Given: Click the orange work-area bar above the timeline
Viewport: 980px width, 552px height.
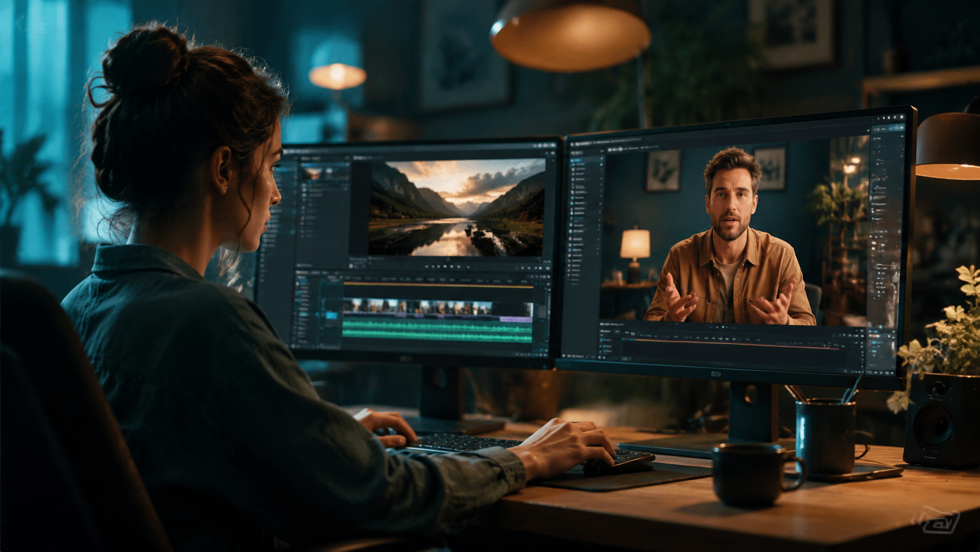Looking at the screenshot, I should [438, 286].
